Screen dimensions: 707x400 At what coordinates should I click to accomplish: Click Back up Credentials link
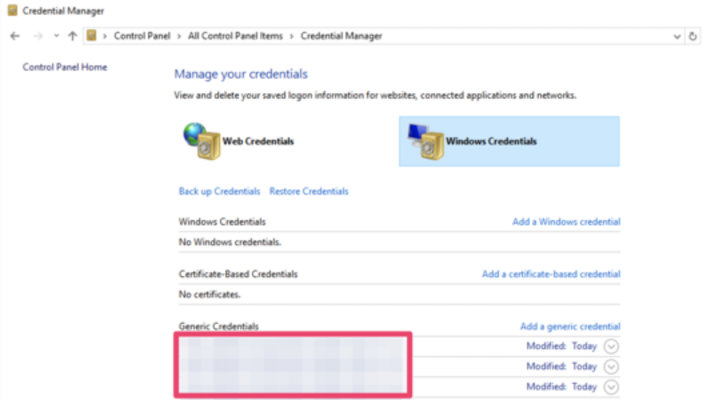tap(219, 191)
